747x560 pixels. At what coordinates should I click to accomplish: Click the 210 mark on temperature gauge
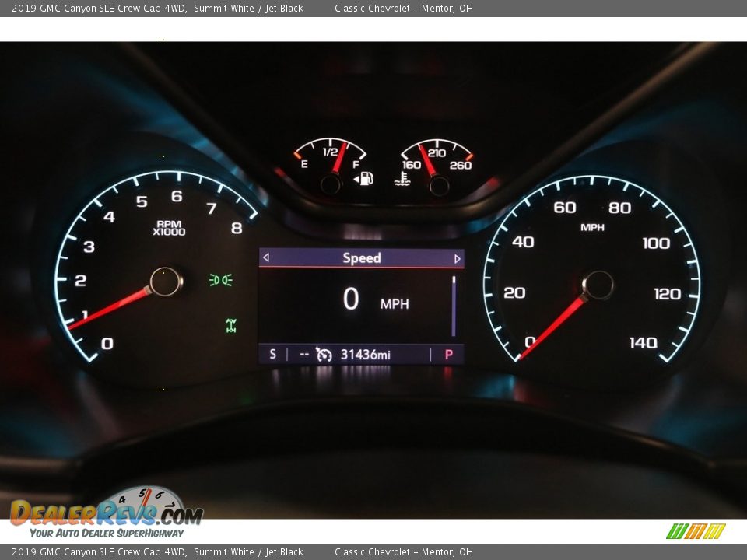(x=437, y=153)
